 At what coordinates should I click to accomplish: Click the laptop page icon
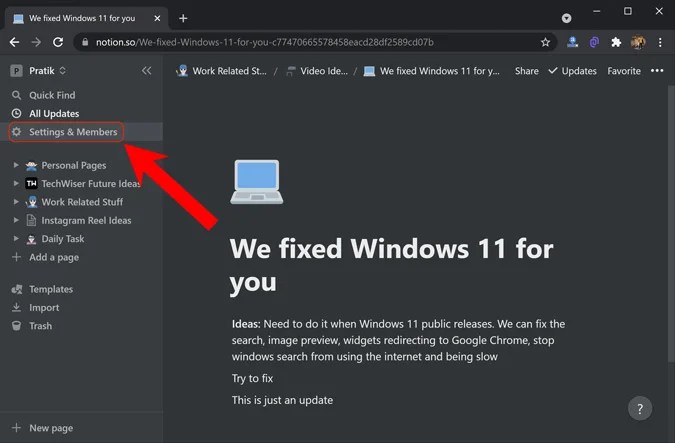[x=257, y=181]
